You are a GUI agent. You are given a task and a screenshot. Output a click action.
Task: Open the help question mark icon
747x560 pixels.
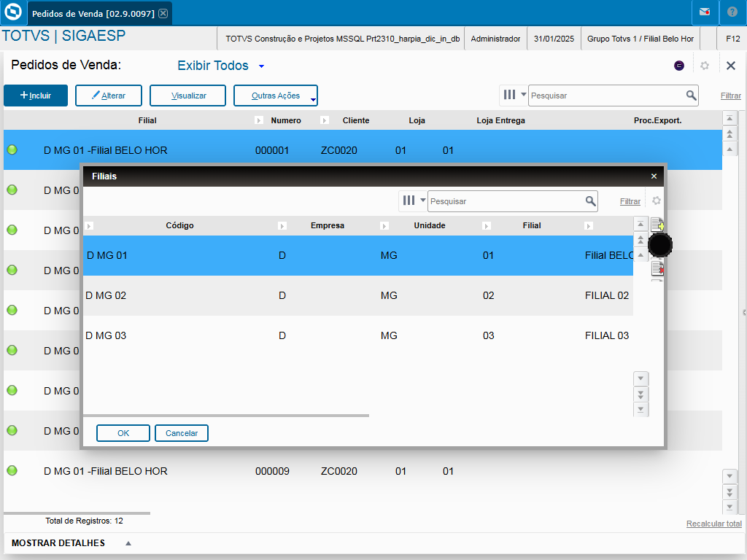tap(732, 12)
